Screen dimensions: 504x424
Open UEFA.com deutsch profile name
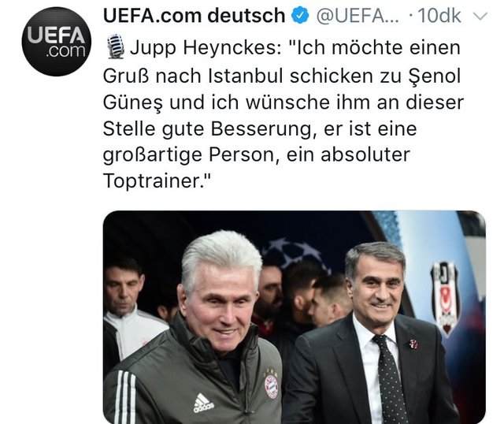click(195, 16)
